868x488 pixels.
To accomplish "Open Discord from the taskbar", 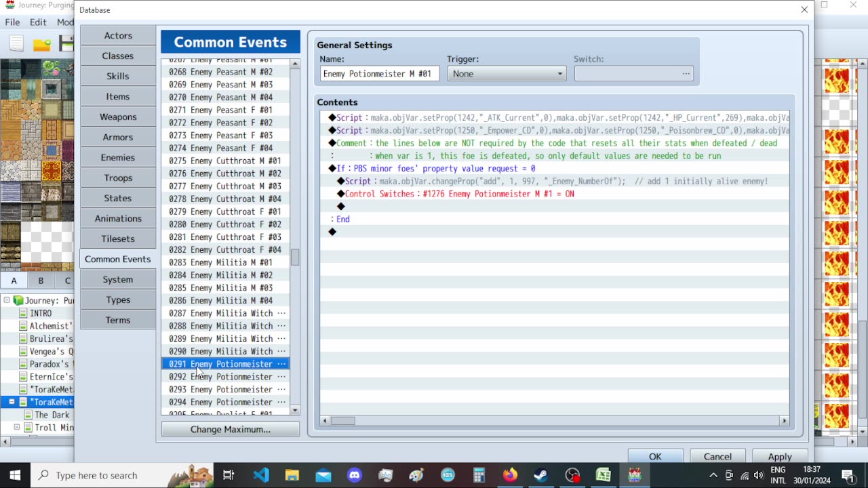I will [355, 475].
